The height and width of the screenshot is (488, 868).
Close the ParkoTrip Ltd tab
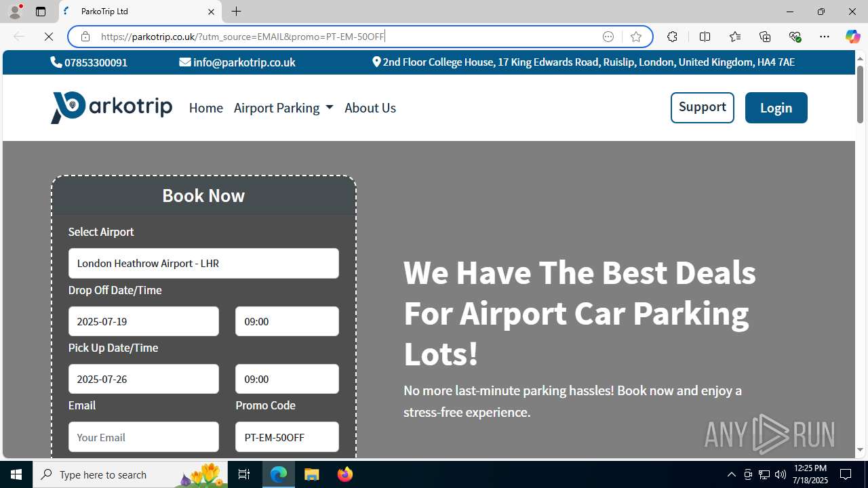(x=211, y=12)
